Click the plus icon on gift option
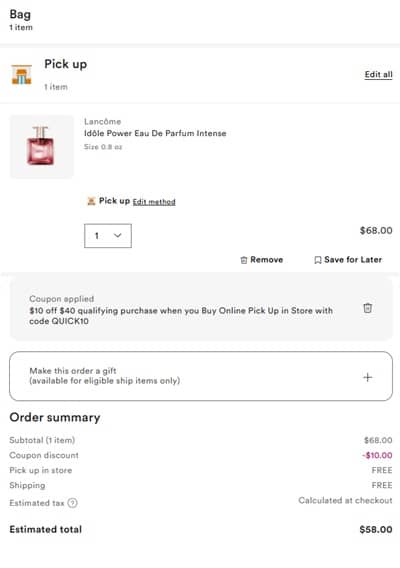This screenshot has width=400, height=568. pyautogui.click(x=367, y=377)
